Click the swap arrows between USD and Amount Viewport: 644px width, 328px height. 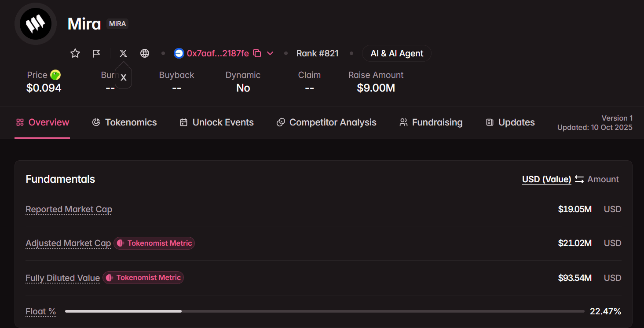[579, 179]
